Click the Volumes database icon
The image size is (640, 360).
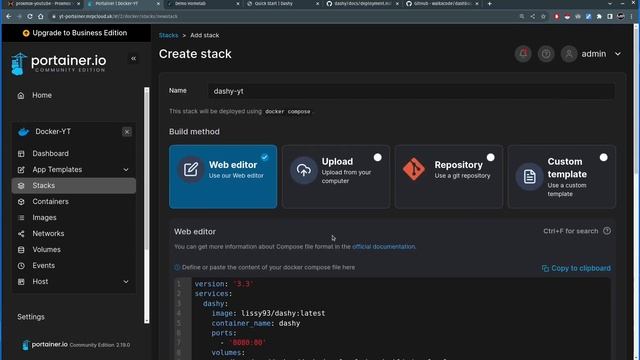click(21, 249)
